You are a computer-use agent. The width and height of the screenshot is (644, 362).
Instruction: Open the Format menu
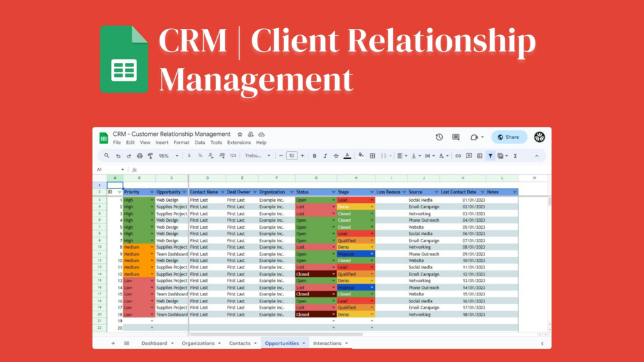pos(181,143)
